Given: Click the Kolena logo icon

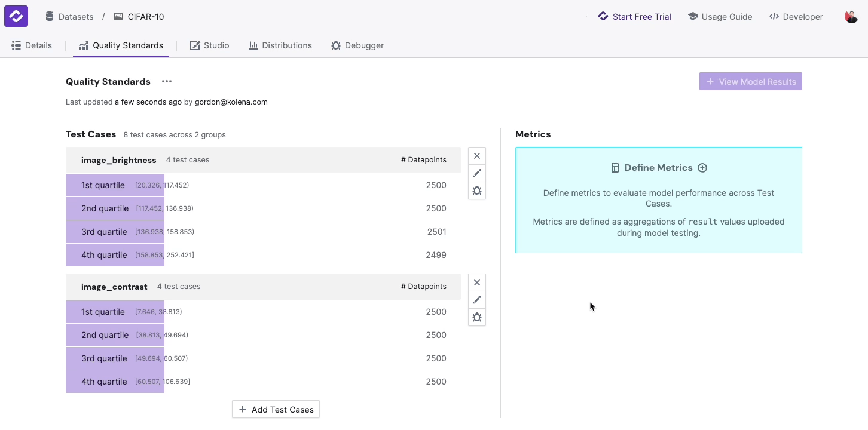Looking at the screenshot, I should pos(16,16).
